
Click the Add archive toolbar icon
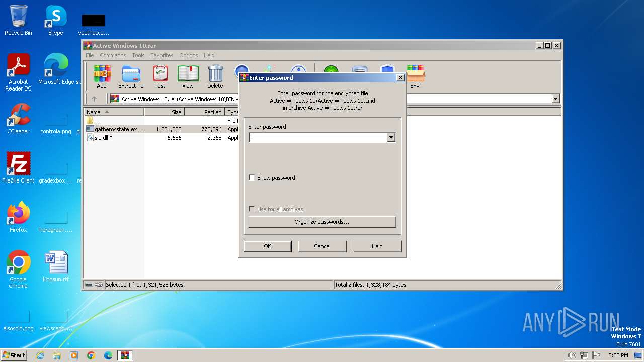[102, 73]
